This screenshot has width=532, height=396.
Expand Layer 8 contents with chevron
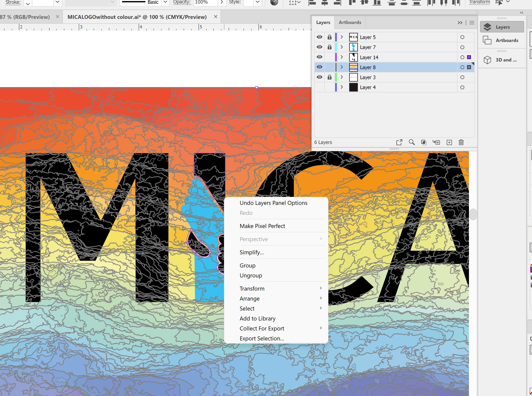point(342,67)
